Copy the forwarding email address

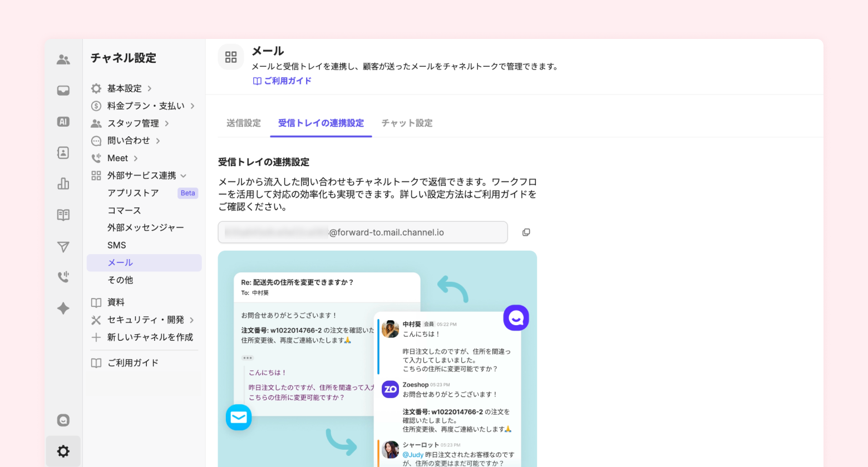(526, 232)
